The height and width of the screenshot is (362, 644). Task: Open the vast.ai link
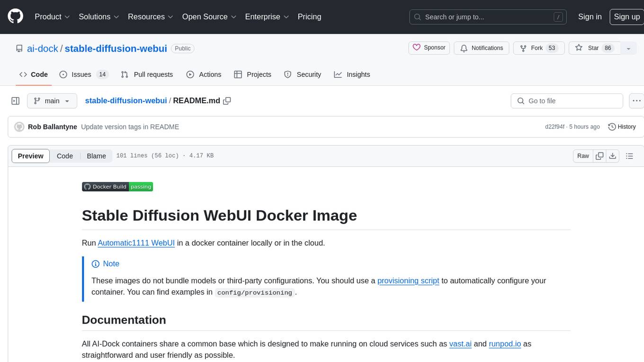pos(460,344)
